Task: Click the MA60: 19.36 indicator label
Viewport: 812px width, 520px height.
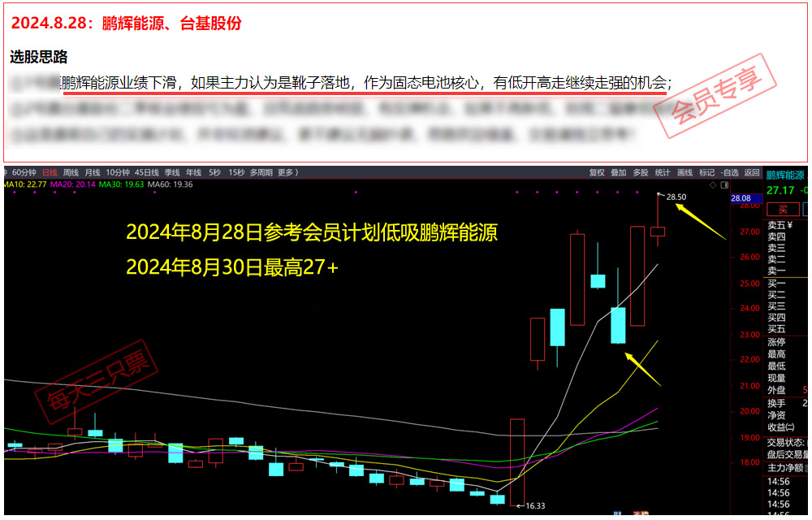Action: click(170, 184)
